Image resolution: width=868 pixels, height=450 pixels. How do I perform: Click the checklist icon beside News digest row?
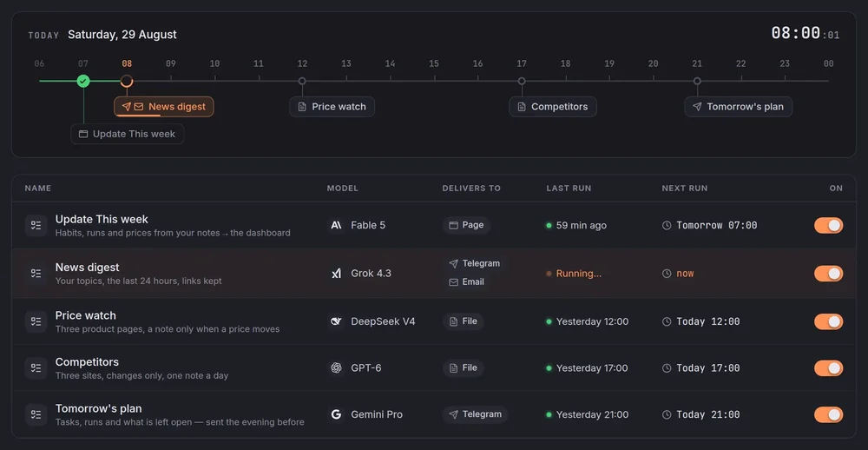[x=36, y=273]
